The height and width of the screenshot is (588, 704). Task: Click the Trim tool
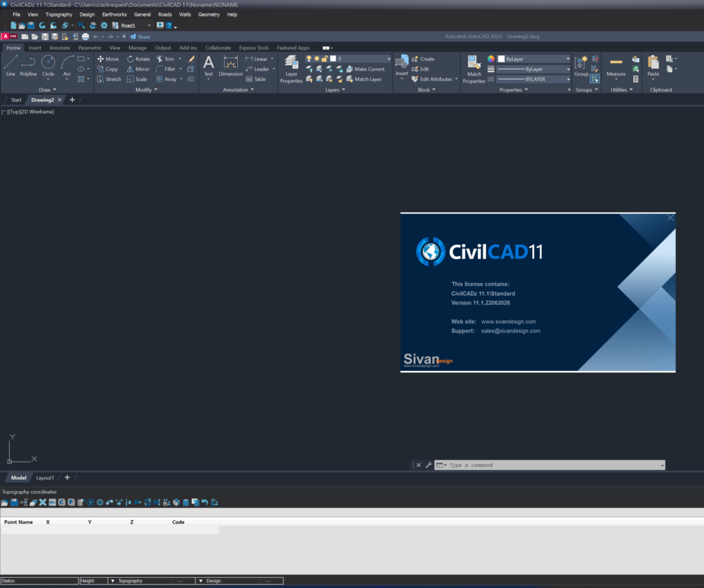165,59
